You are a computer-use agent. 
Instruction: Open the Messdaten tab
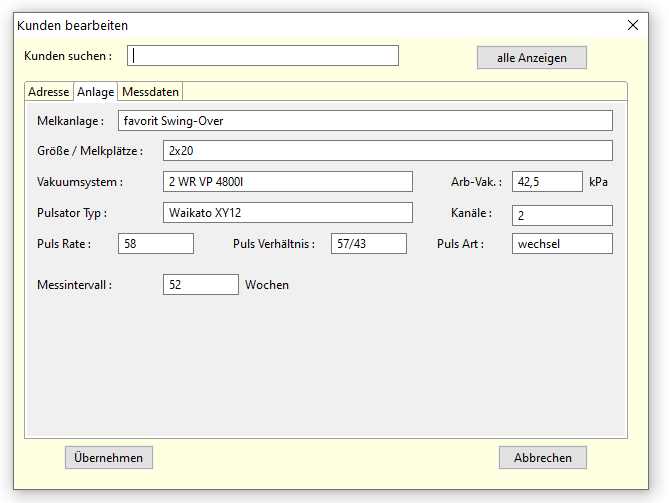pos(150,92)
